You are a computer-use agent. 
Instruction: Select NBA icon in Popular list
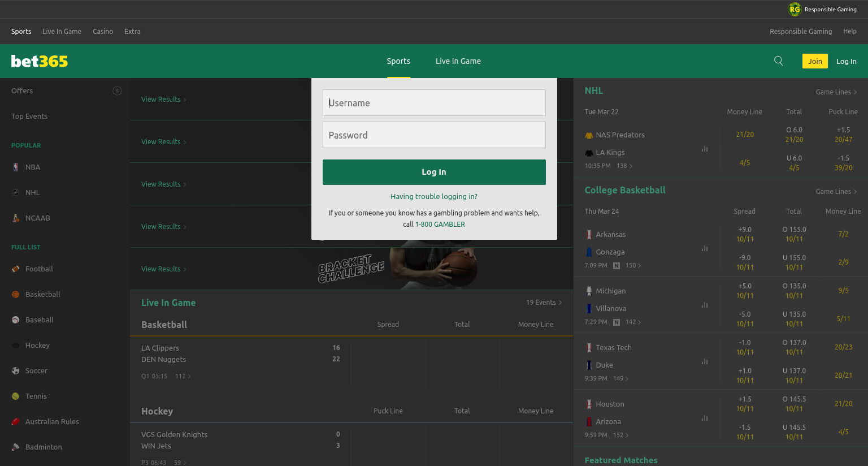coord(16,167)
